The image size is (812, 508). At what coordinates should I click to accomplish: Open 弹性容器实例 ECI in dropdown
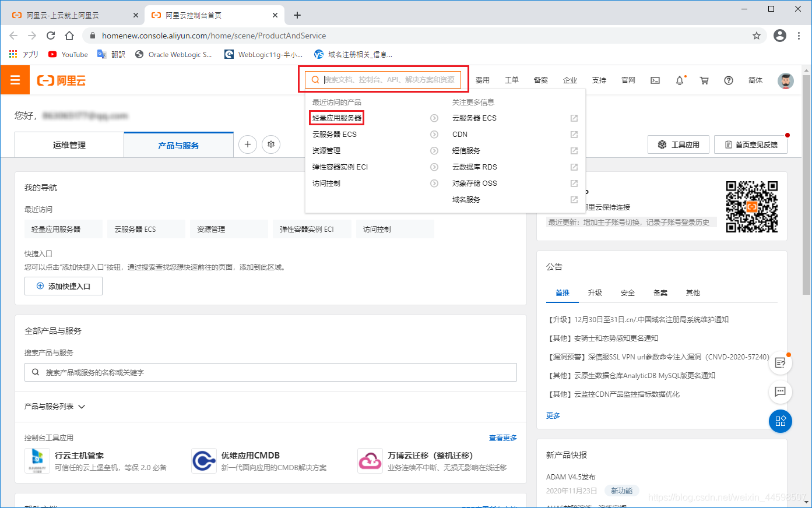coord(340,167)
